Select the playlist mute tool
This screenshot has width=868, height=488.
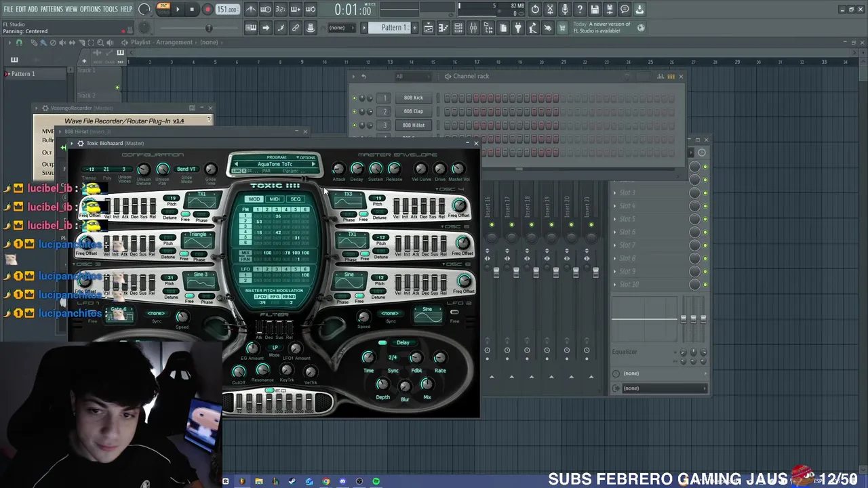pyautogui.click(x=62, y=42)
